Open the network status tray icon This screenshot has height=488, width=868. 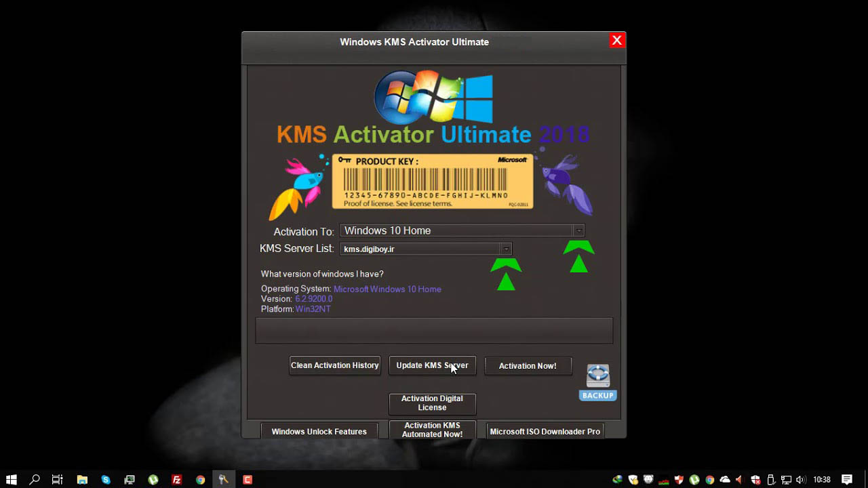coord(787,479)
